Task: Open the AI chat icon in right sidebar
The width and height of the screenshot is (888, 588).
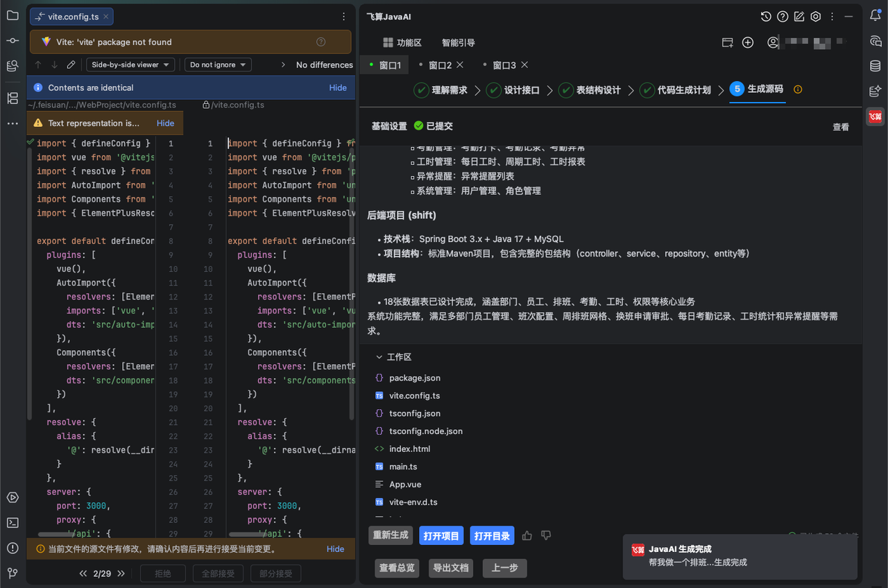Action: pos(876,41)
